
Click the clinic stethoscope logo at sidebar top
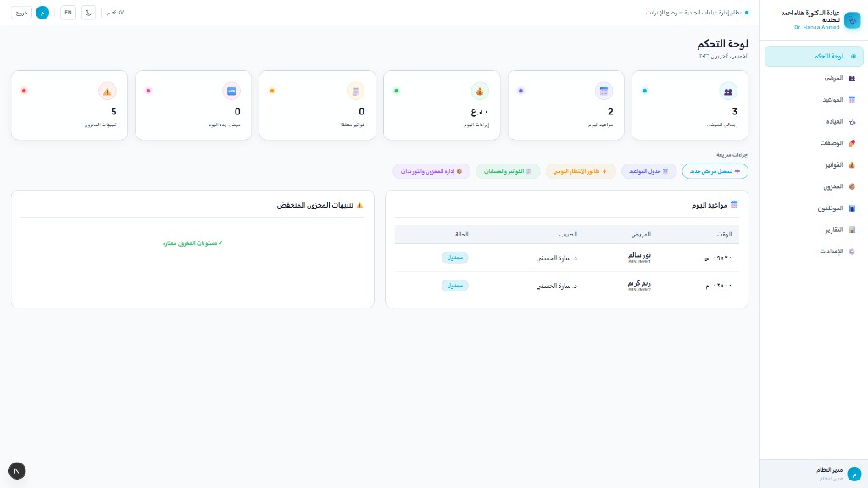coord(853,20)
